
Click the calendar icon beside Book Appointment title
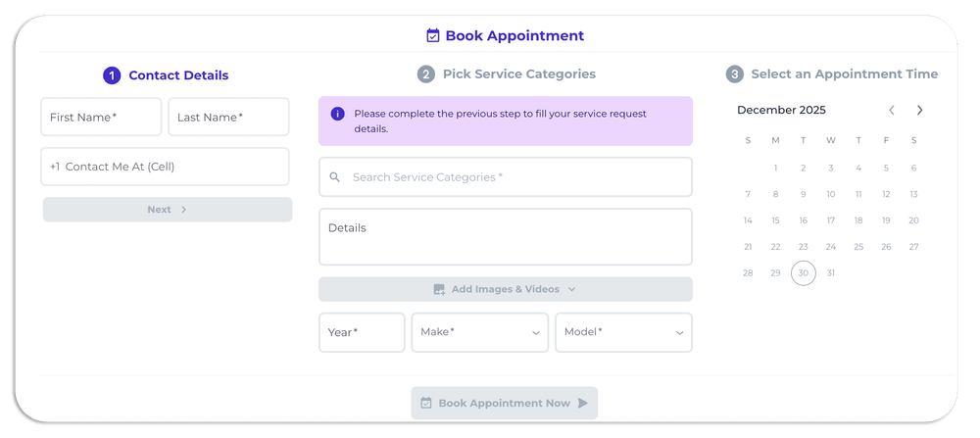point(433,36)
